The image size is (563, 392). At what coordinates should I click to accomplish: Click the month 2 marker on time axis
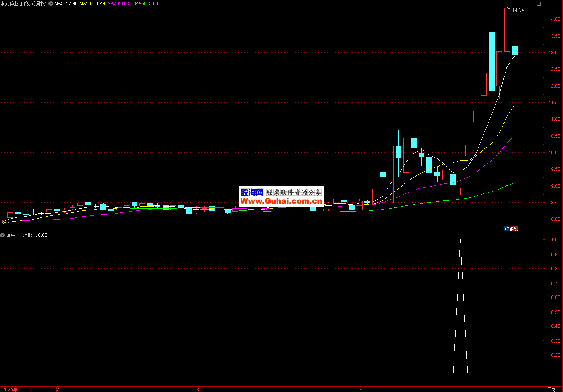58,390
